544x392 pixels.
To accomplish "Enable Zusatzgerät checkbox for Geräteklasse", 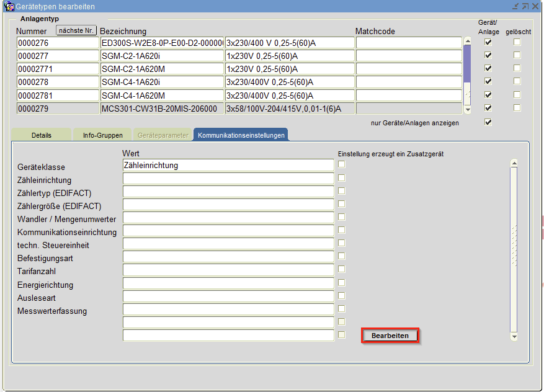I will click(x=342, y=165).
